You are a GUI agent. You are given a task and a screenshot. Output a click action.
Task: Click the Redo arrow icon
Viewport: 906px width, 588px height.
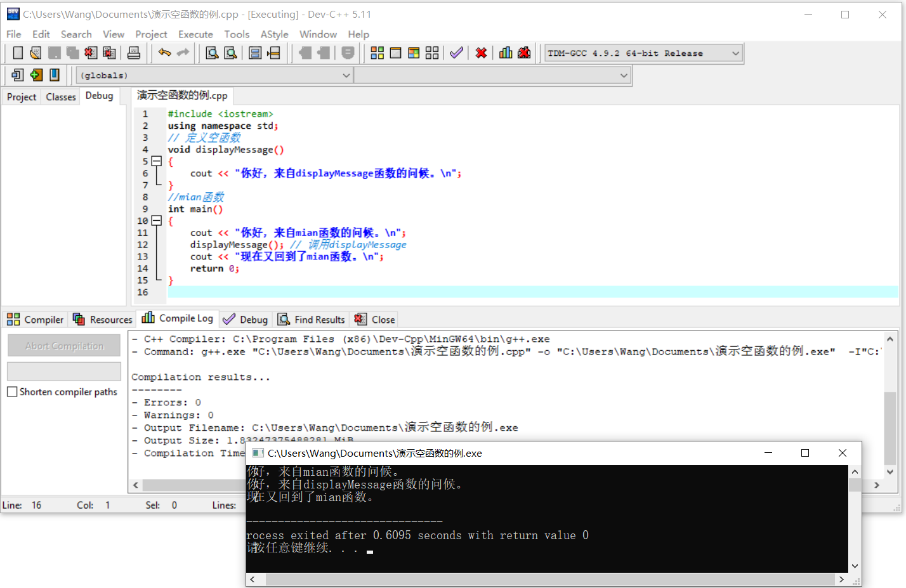tap(183, 53)
